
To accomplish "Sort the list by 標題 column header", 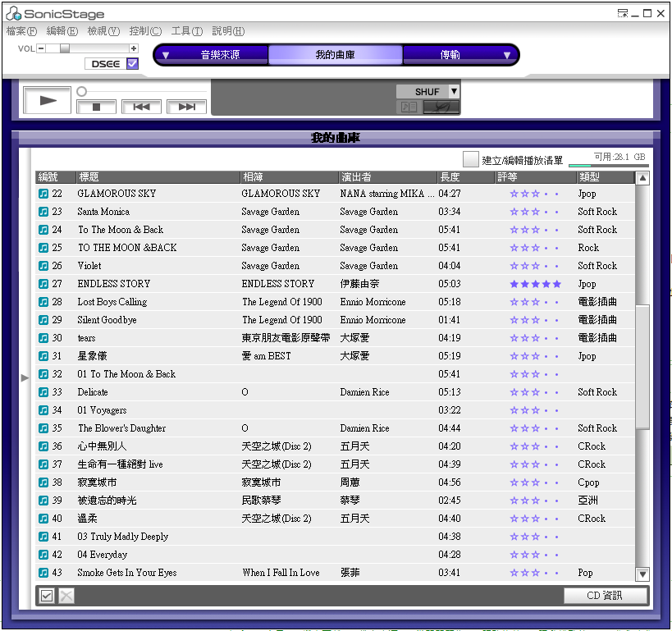I will click(x=158, y=177).
